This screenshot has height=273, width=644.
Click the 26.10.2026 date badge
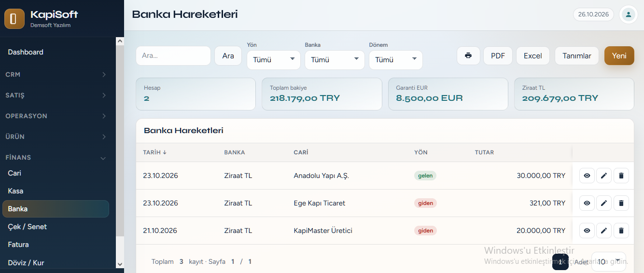(x=593, y=14)
